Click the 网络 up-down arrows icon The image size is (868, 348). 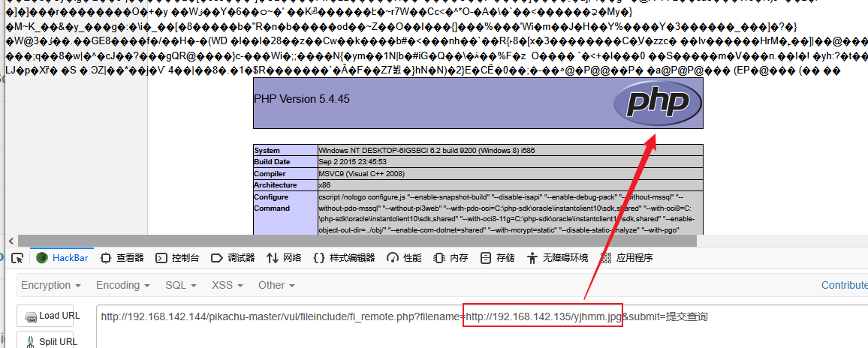[x=273, y=258]
